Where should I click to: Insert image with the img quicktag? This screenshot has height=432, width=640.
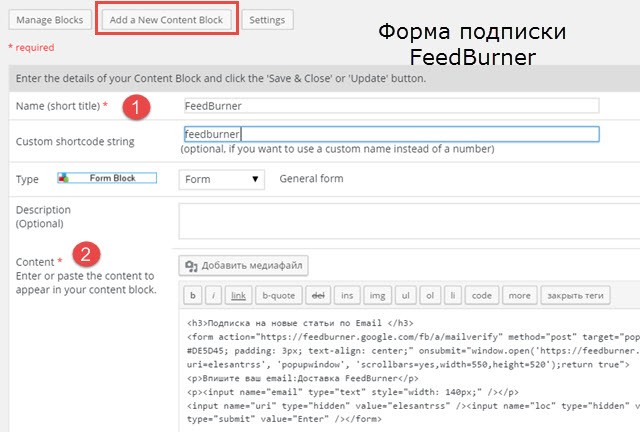377,295
